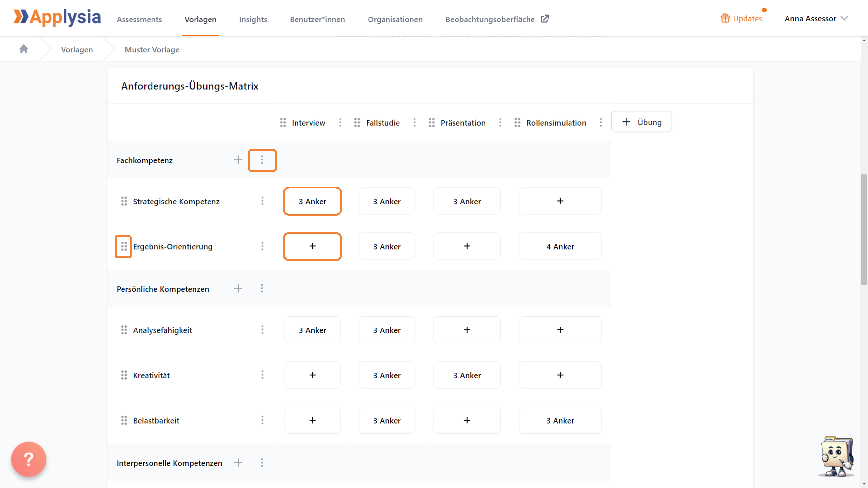Go to home via breadcrumb house icon

point(24,49)
